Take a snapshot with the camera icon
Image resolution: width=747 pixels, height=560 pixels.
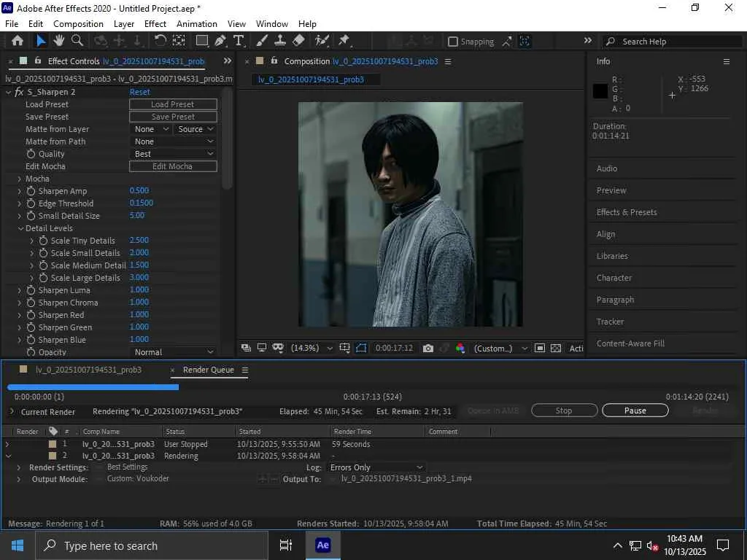(x=428, y=349)
